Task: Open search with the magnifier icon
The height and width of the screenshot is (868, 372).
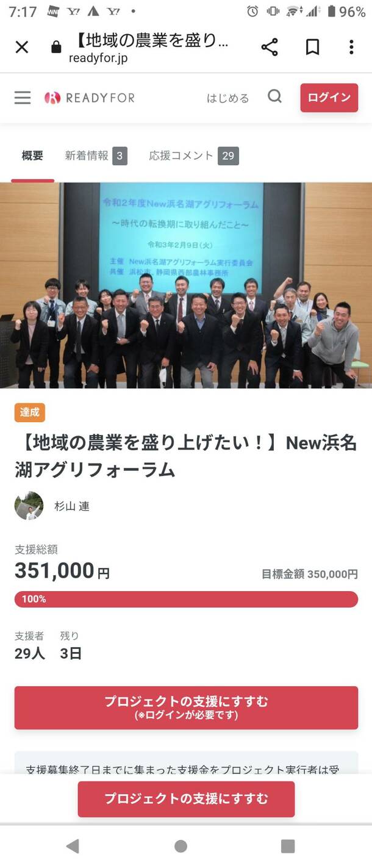Action: point(275,97)
